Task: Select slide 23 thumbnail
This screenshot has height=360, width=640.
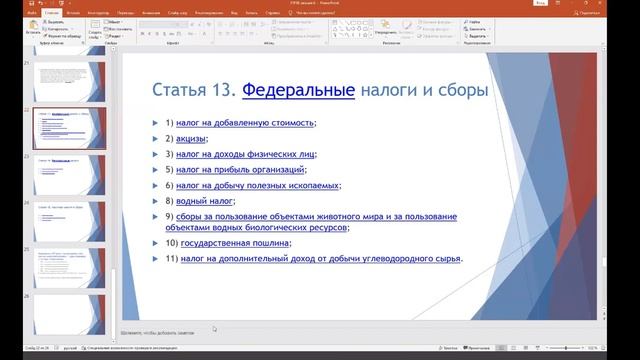Action: 69,175
